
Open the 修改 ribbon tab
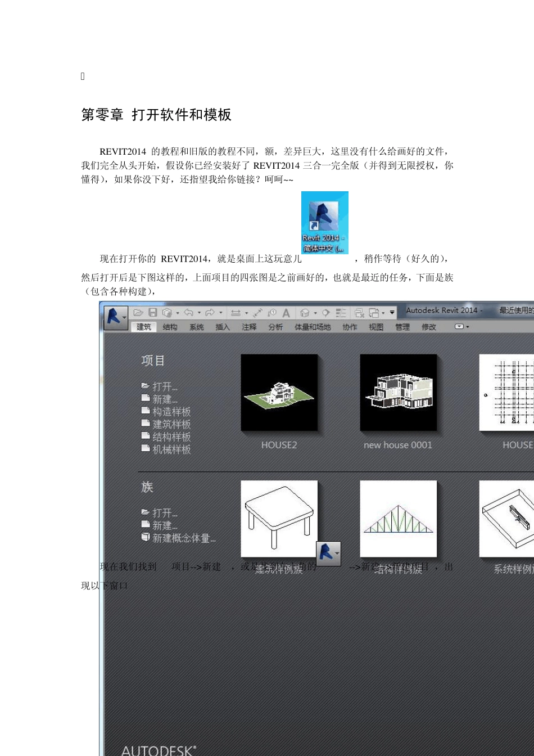click(x=429, y=327)
